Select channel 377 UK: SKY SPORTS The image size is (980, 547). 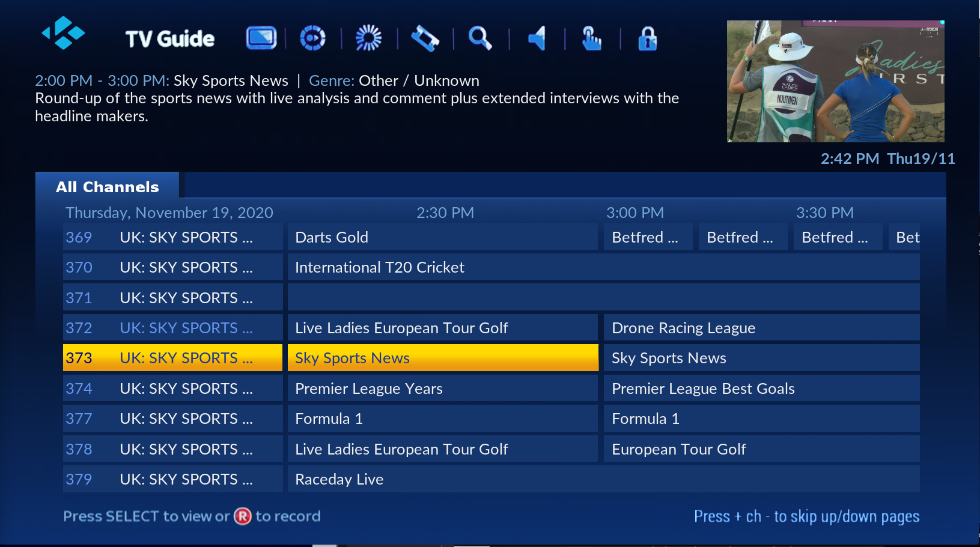pos(173,419)
